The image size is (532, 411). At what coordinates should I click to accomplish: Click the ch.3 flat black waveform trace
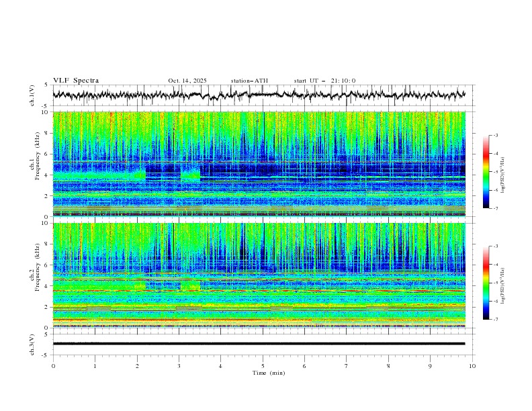[x=259, y=344]
